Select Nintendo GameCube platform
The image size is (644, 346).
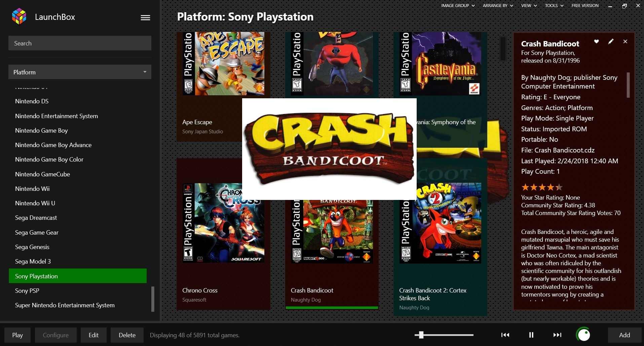(78, 174)
